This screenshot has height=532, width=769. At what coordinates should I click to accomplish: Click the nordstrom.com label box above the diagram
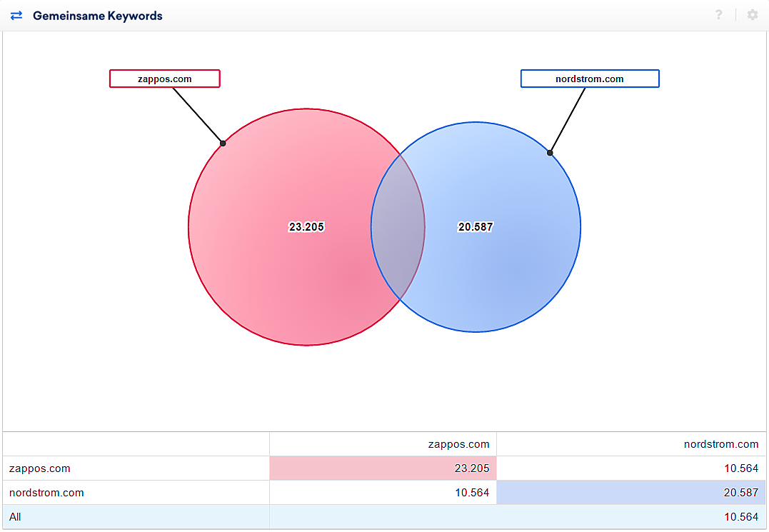(590, 79)
